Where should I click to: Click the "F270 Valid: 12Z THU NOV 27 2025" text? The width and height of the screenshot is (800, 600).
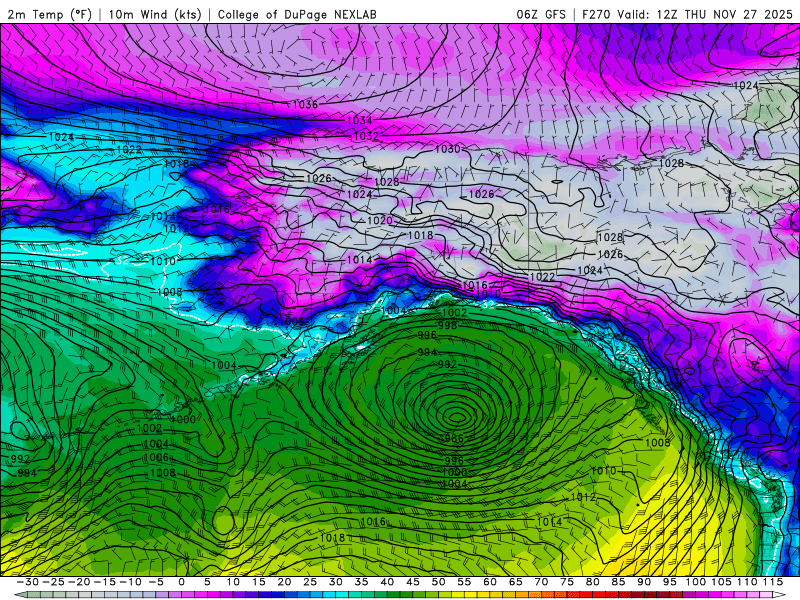[687, 14]
